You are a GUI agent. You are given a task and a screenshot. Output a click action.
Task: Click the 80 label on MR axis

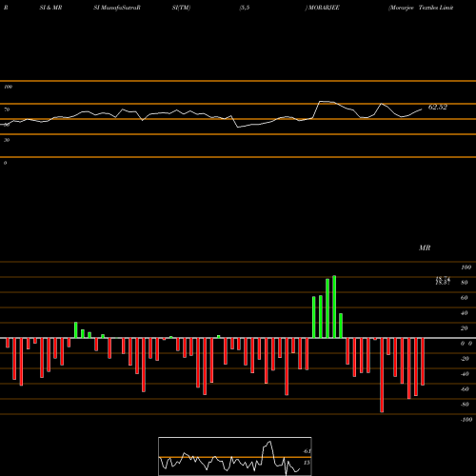coord(465,283)
